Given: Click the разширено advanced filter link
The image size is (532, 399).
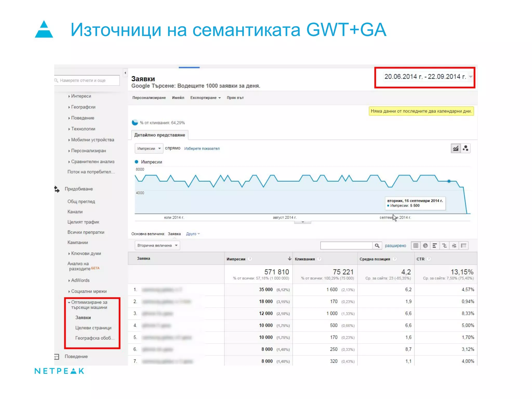Looking at the screenshot, I should click(x=395, y=246).
